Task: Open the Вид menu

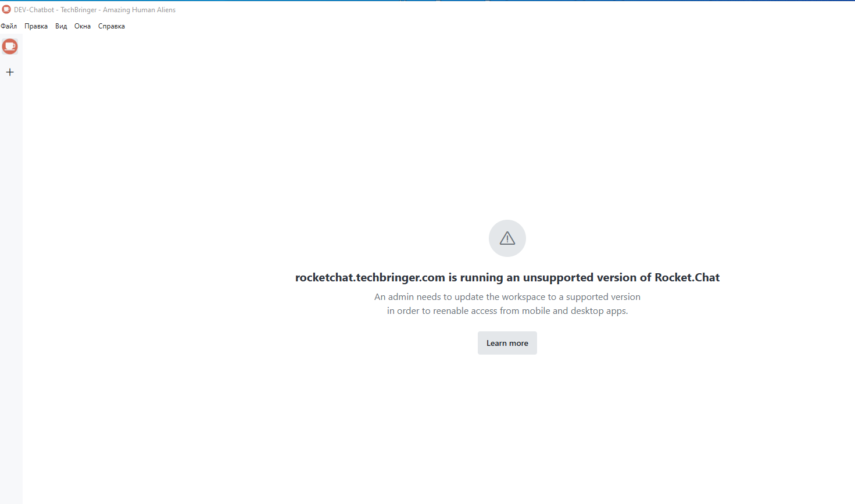Action: pos(61,26)
